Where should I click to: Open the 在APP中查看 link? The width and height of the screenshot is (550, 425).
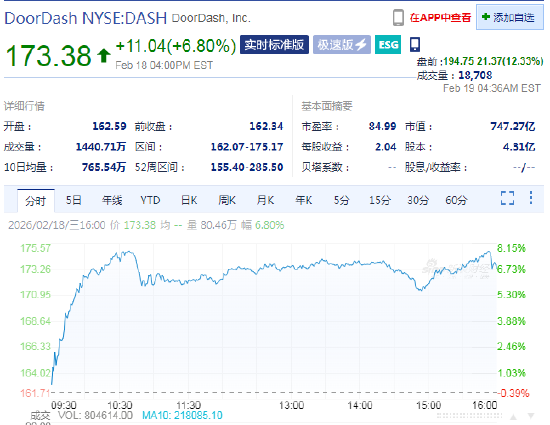pyautogui.click(x=440, y=18)
